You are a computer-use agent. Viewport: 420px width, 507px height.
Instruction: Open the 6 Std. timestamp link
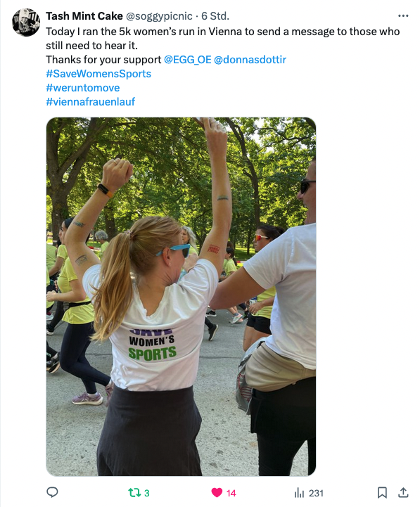215,16
